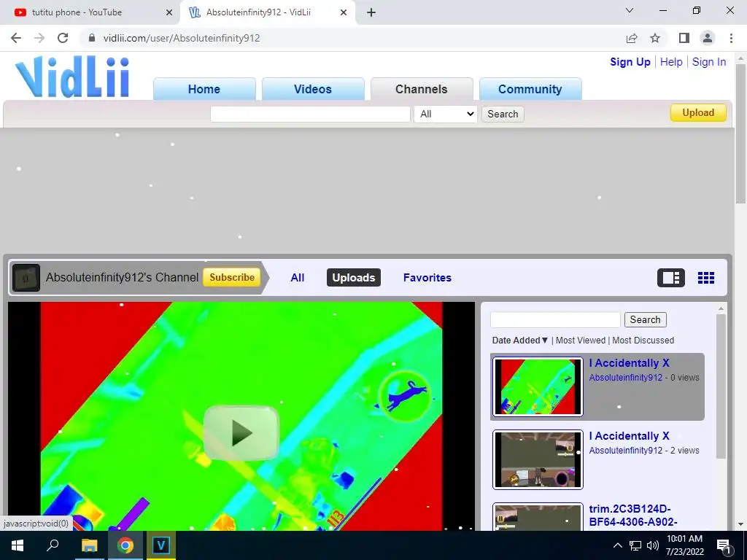Image resolution: width=747 pixels, height=560 pixels.
Task: Go to the Community tab
Action: 530,89
